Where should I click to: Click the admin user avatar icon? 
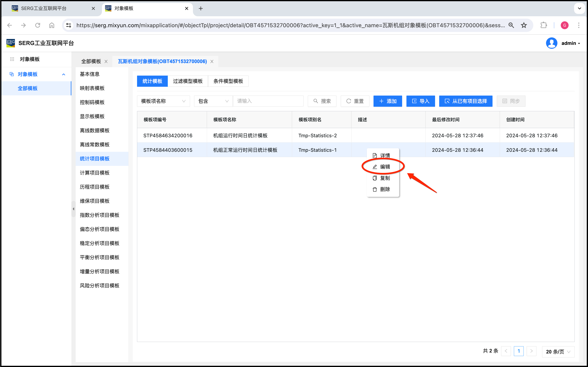pos(552,43)
